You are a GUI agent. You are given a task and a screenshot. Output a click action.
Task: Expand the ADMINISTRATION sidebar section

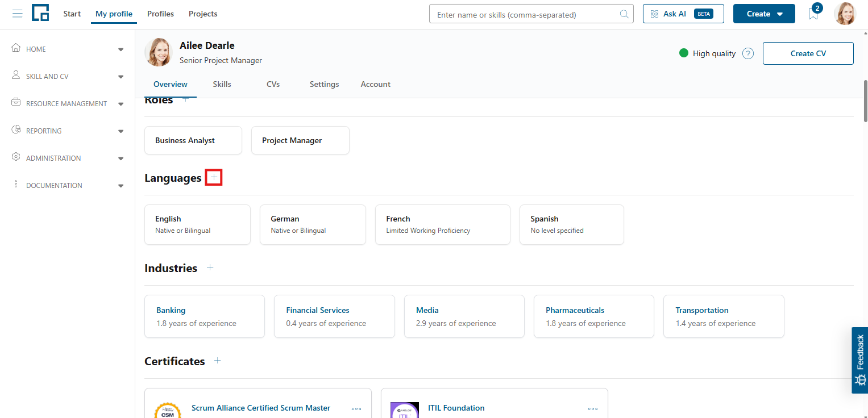pyautogui.click(x=121, y=158)
